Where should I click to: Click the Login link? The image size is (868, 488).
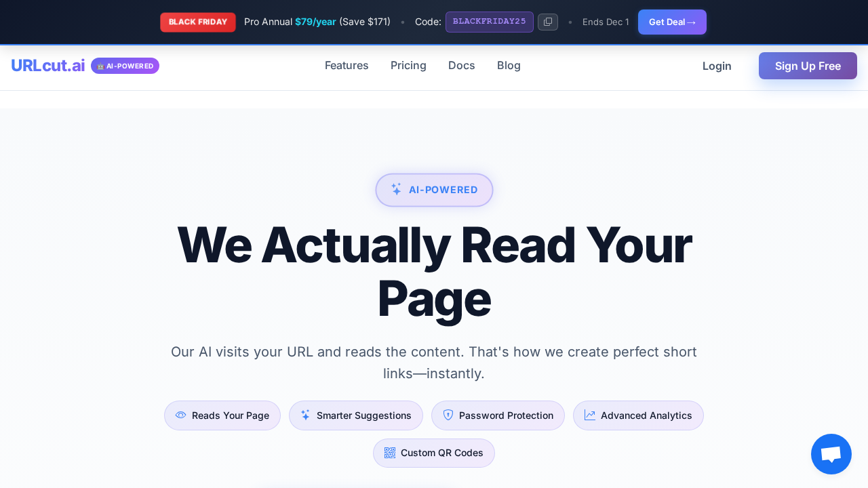(717, 66)
